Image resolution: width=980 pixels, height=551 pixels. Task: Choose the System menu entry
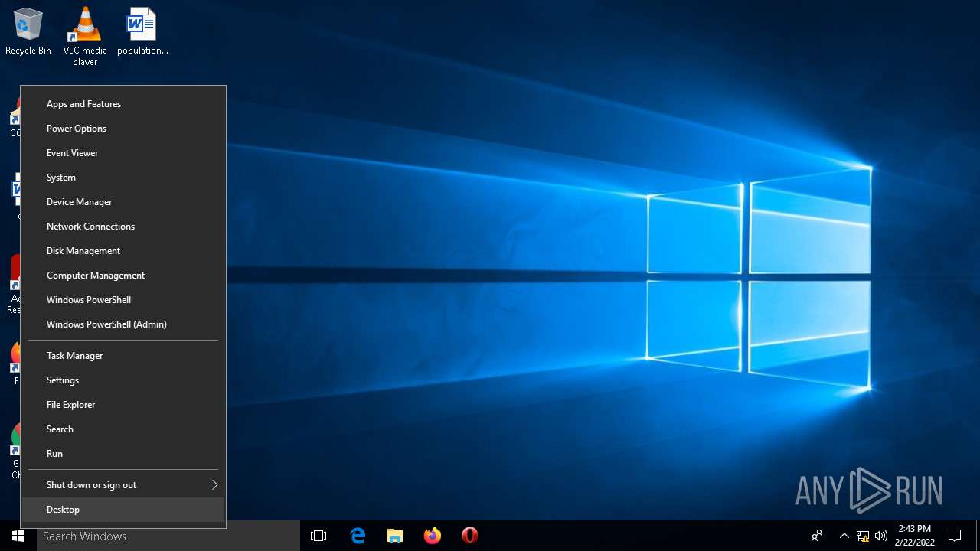point(123,178)
